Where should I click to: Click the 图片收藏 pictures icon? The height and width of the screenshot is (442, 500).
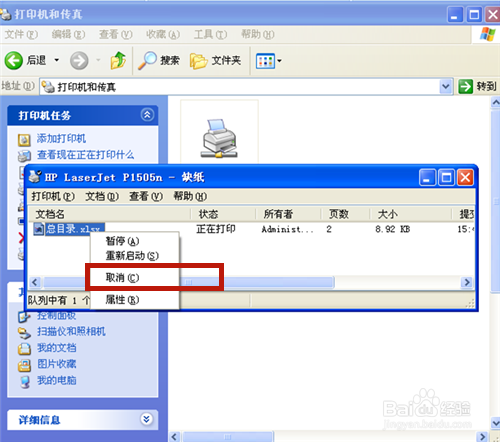point(24,365)
